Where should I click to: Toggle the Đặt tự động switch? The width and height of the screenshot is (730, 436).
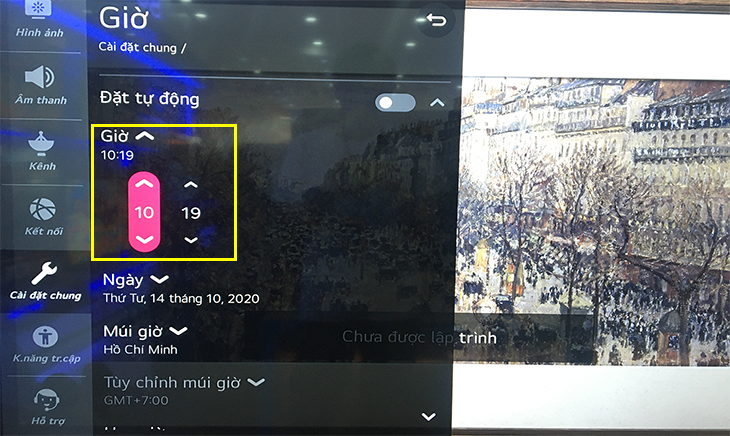pos(395,103)
